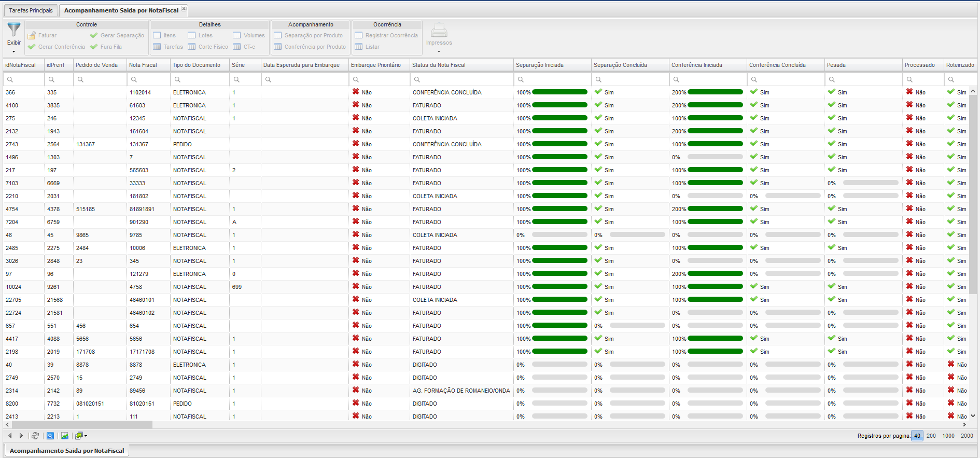The image size is (980, 458).
Task: Open Corte Físico details
Action: [208, 47]
